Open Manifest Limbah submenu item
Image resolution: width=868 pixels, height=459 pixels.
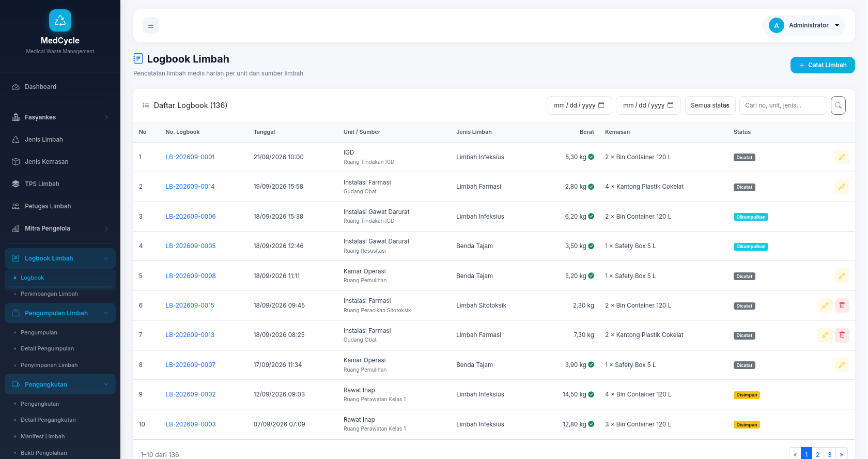(42, 436)
